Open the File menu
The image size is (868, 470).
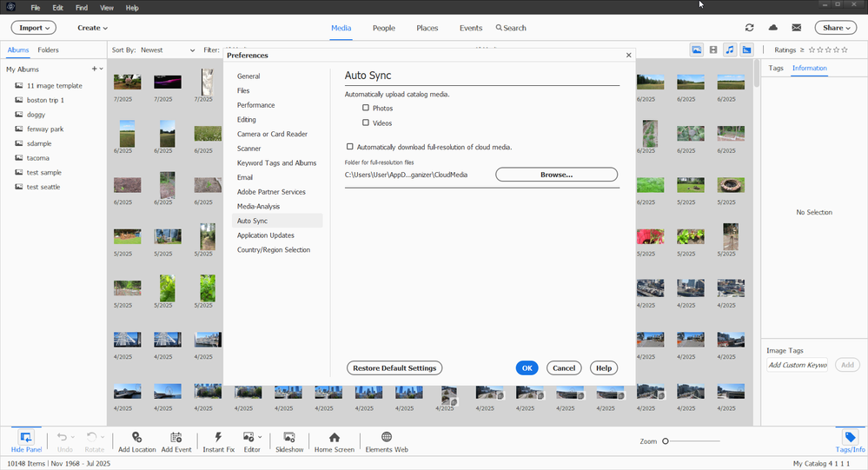[x=36, y=8]
